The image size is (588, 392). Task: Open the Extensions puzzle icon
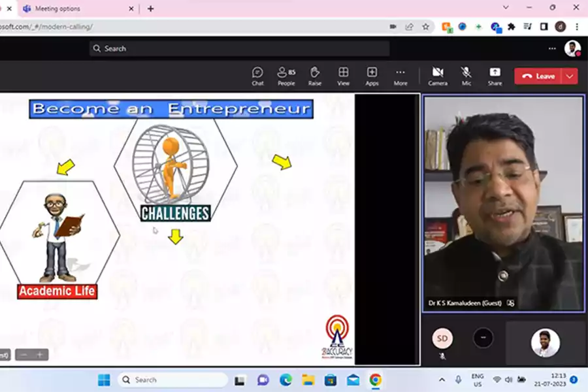[512, 27]
